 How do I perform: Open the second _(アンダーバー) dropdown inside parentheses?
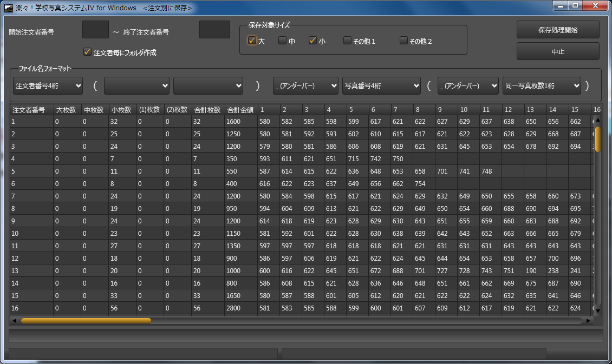point(468,86)
